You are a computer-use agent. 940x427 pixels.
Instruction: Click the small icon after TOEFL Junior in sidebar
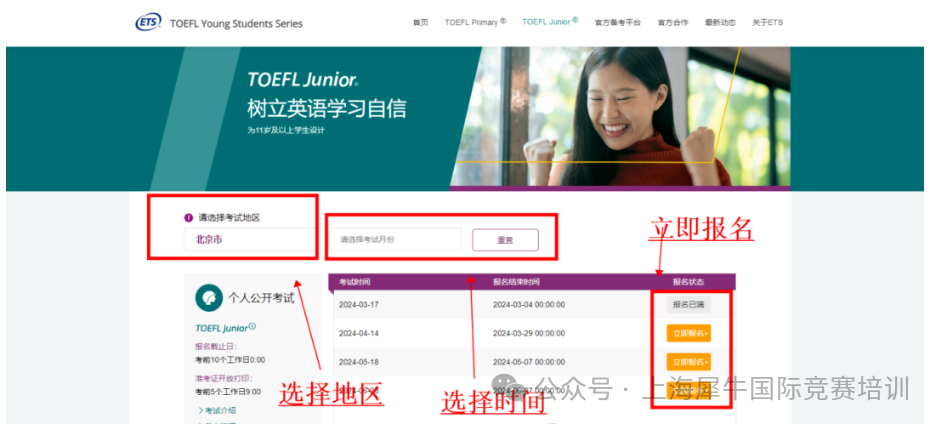tap(253, 327)
